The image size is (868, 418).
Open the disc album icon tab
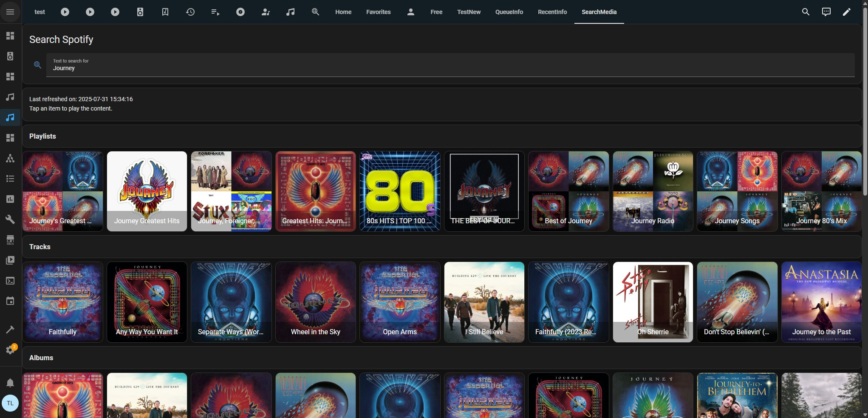pos(240,12)
